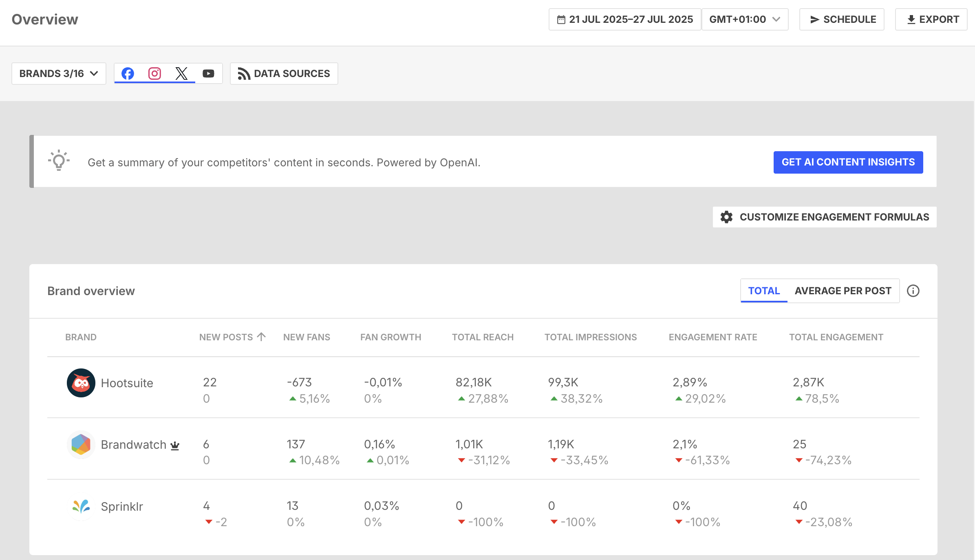Click Brandwatch total impressions 1,19K
Screen dimensions: 975x560
point(561,444)
